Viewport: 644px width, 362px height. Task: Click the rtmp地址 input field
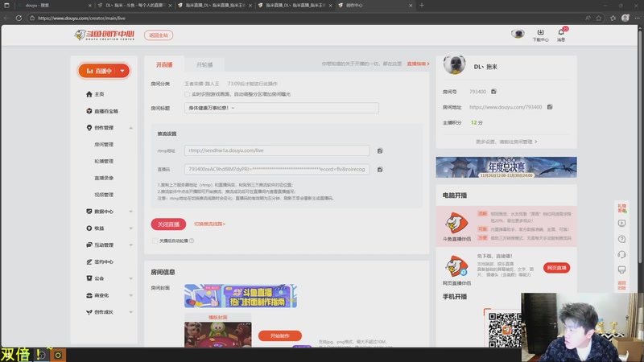click(277, 150)
